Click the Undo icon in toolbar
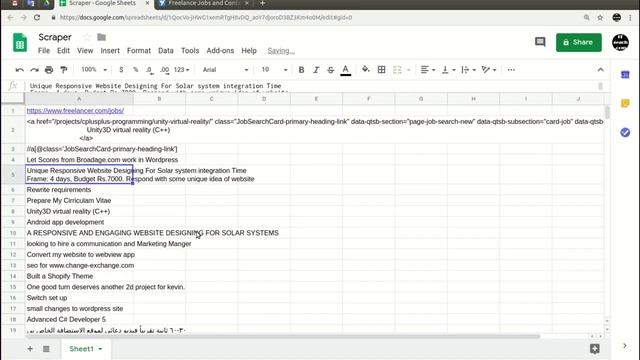Viewport: 640px width, 360px height. 19,70
